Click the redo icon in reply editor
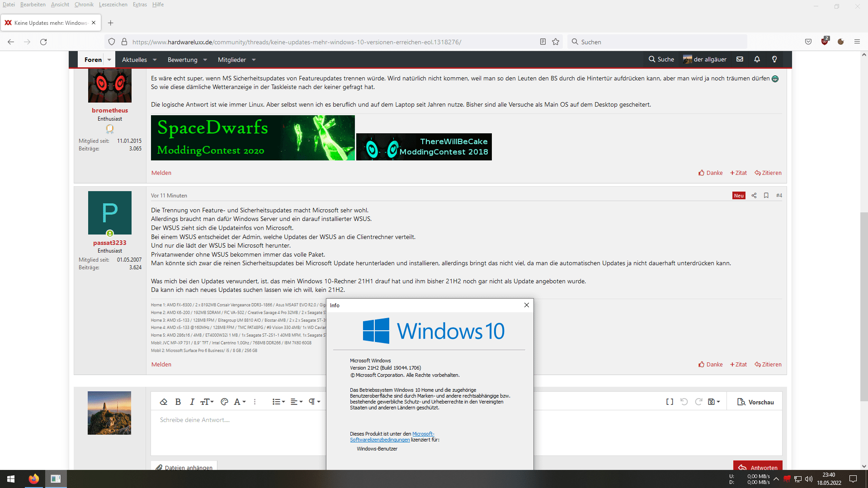The height and width of the screenshot is (488, 868). coord(698,402)
